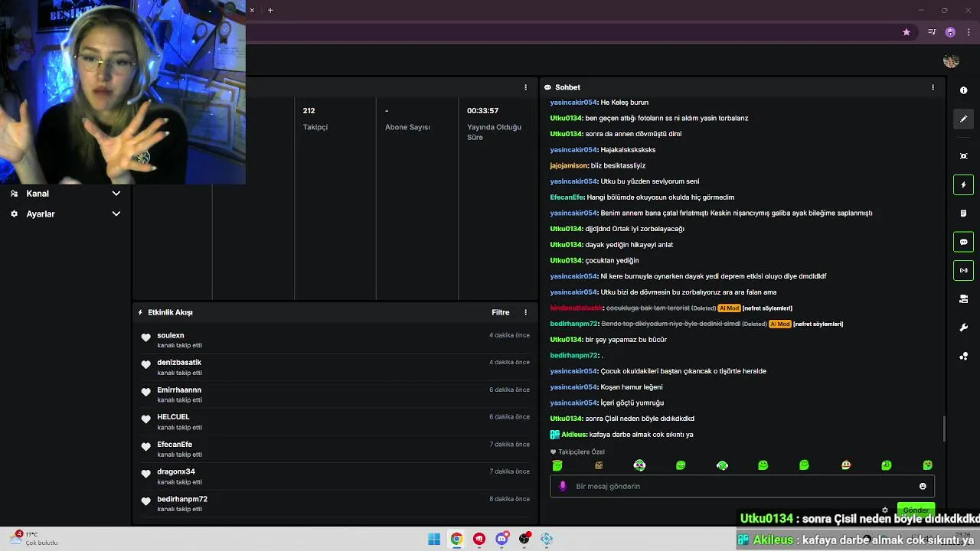Click the Ayarlar gear icon
Image resolution: width=980 pixels, height=551 pixels.
tap(14, 214)
